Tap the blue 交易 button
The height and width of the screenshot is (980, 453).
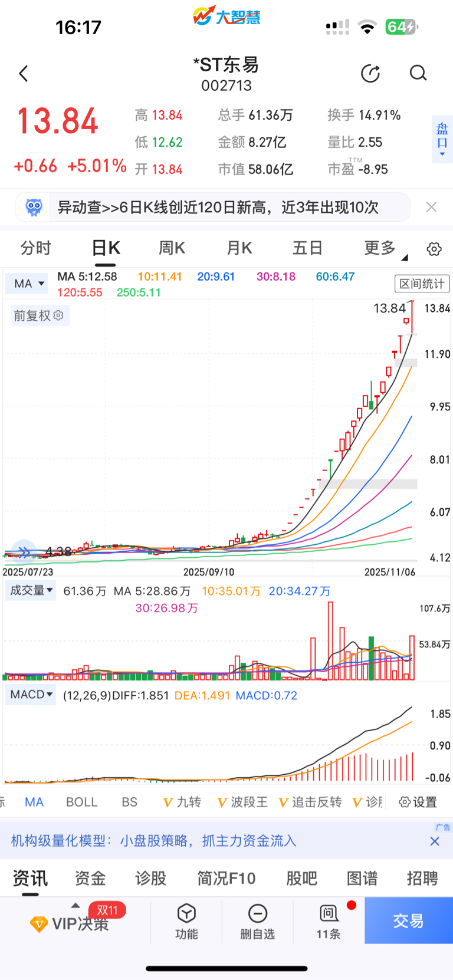(x=409, y=920)
